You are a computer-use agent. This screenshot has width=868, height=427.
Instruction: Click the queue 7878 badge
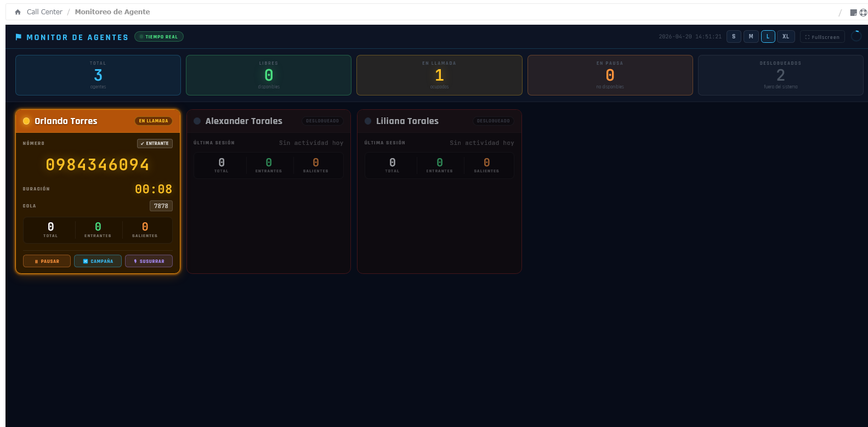(161, 206)
